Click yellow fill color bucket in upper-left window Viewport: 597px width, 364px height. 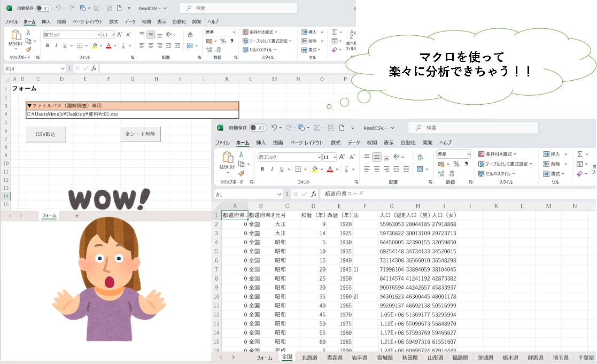[x=95, y=45]
